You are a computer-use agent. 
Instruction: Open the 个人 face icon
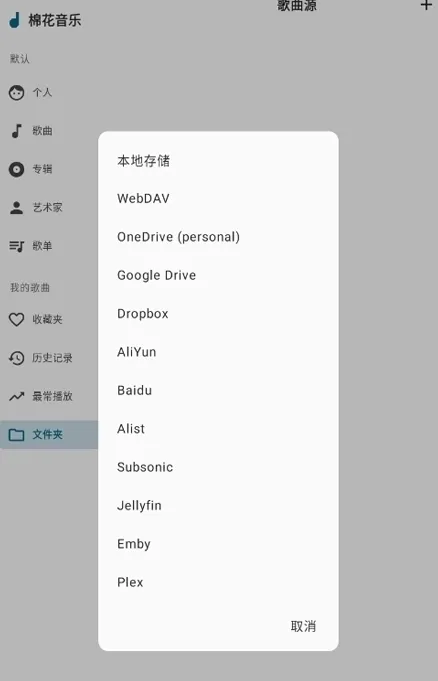coord(17,93)
